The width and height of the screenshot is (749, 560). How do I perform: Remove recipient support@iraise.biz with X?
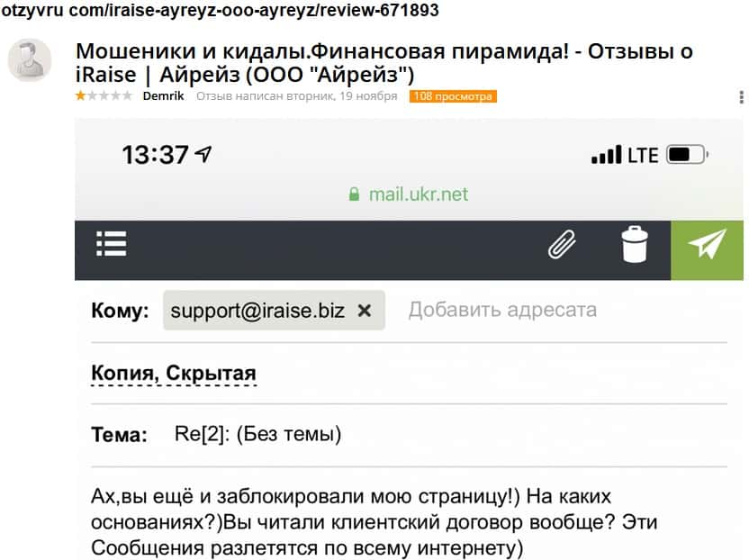[x=365, y=311]
